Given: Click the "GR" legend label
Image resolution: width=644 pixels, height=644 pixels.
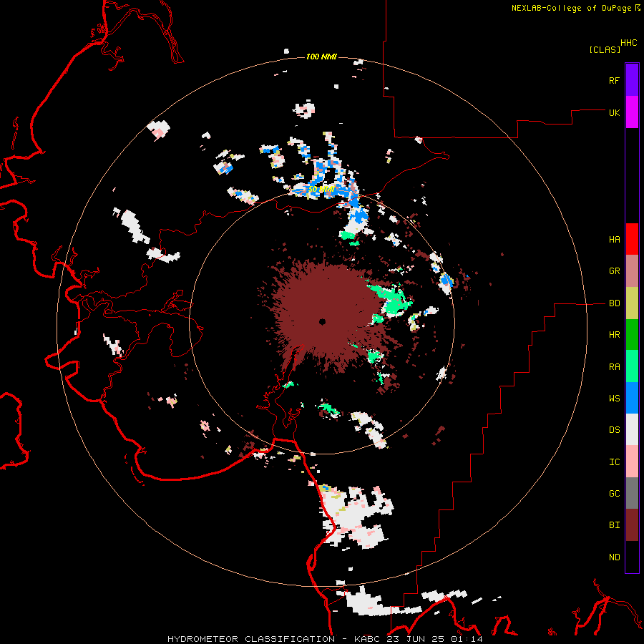Looking at the screenshot, I should point(614,271).
